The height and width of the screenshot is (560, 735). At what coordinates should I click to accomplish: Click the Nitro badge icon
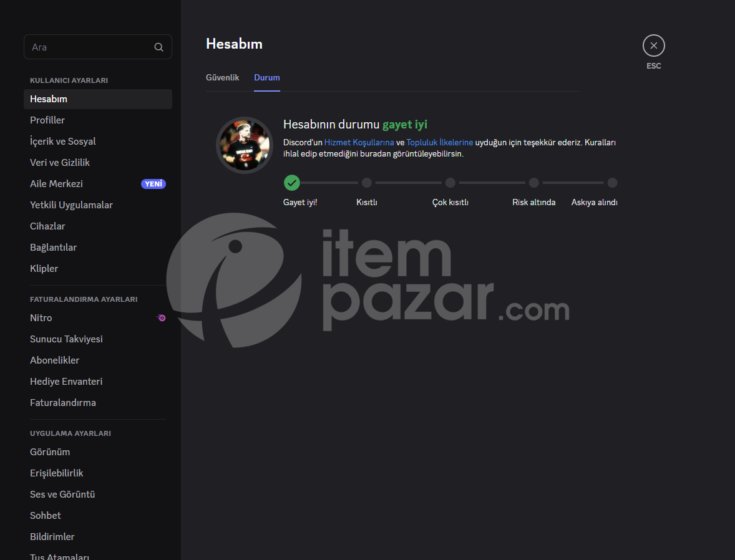coord(161,317)
